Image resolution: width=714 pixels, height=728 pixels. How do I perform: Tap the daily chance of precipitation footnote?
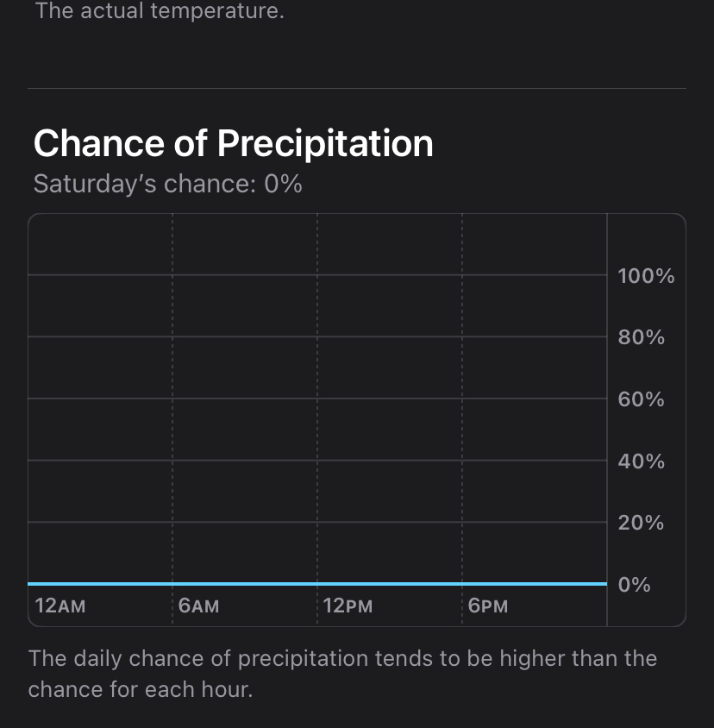pyautogui.click(x=342, y=674)
